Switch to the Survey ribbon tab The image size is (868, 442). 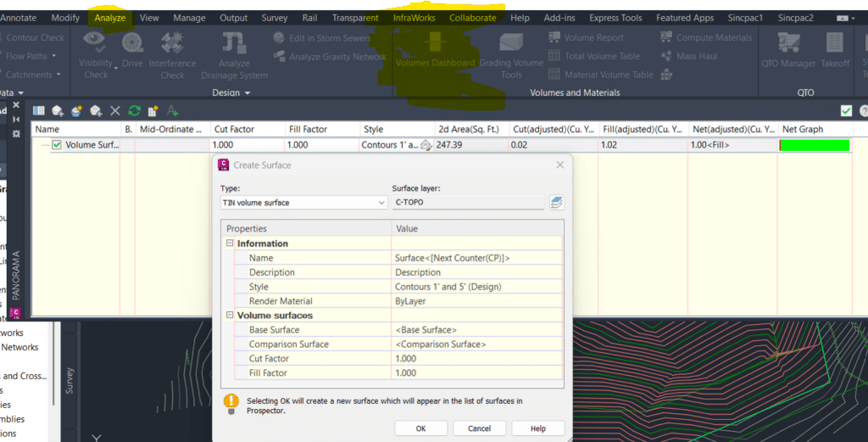275,18
